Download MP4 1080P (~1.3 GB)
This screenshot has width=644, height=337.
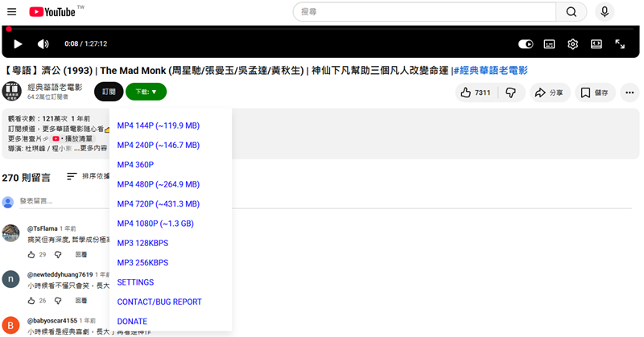point(155,224)
